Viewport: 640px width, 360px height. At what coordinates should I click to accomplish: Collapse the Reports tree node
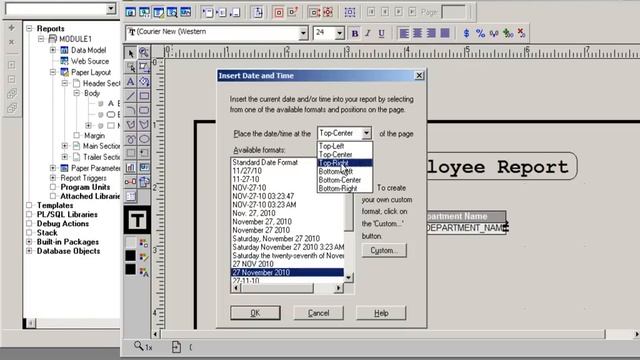click(29, 28)
